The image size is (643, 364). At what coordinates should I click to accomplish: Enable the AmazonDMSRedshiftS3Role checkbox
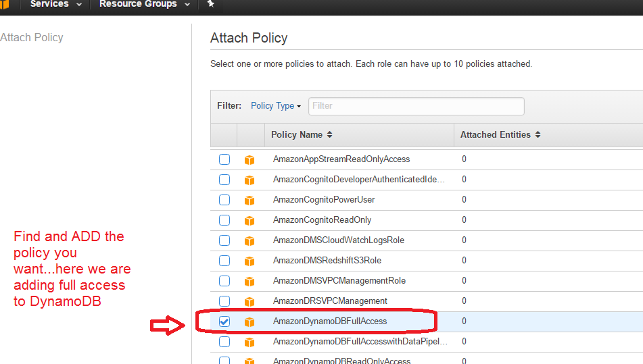[224, 261]
